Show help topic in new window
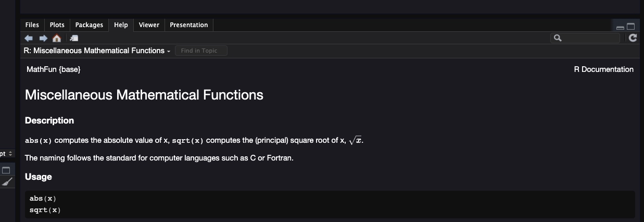The width and height of the screenshot is (644, 222). point(74,38)
